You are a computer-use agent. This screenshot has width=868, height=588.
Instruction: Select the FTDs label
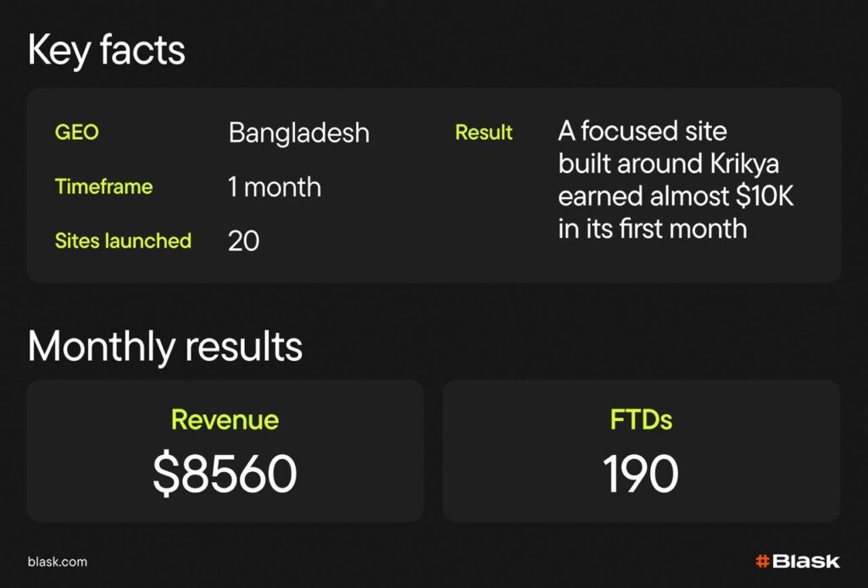[x=641, y=419]
